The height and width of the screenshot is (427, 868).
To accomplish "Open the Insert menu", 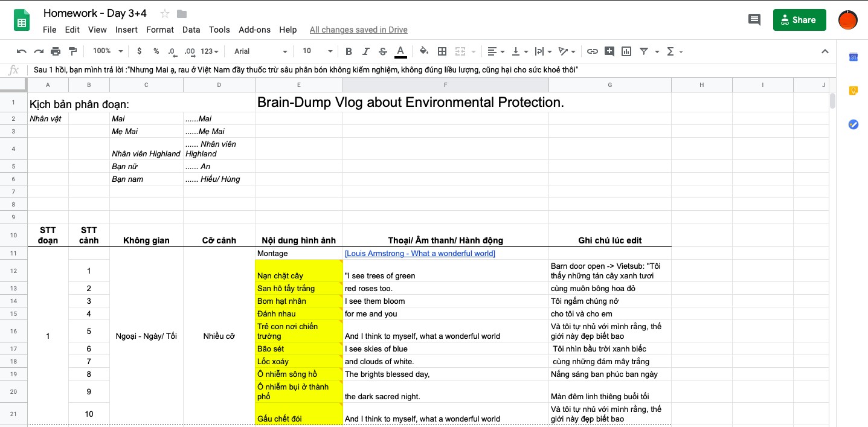I will tap(126, 30).
